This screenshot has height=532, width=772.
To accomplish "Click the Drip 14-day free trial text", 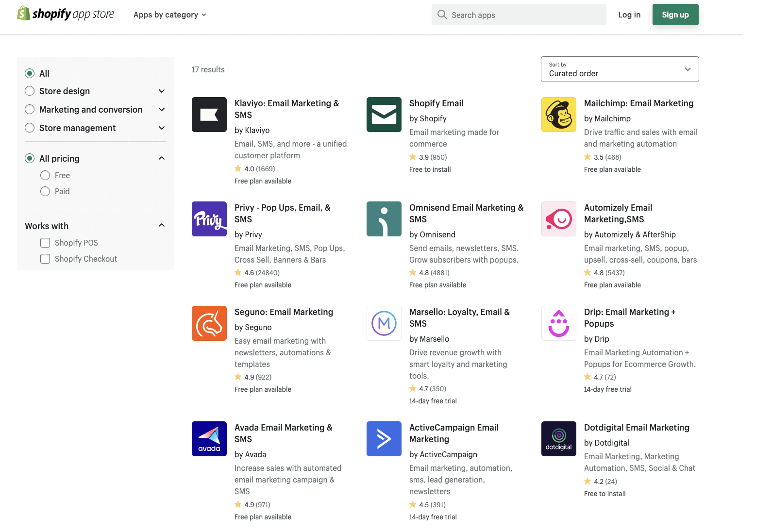I will pyautogui.click(x=608, y=389).
